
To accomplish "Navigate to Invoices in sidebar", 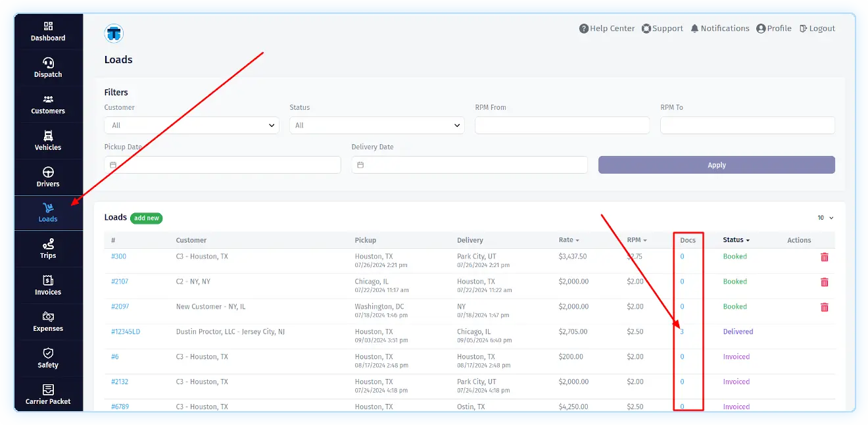I will coord(48,285).
